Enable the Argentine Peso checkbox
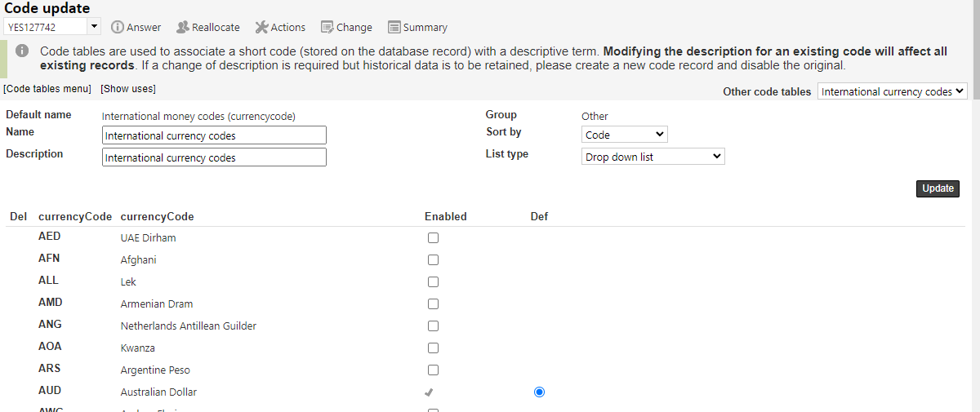The image size is (980, 412). pyautogui.click(x=433, y=370)
